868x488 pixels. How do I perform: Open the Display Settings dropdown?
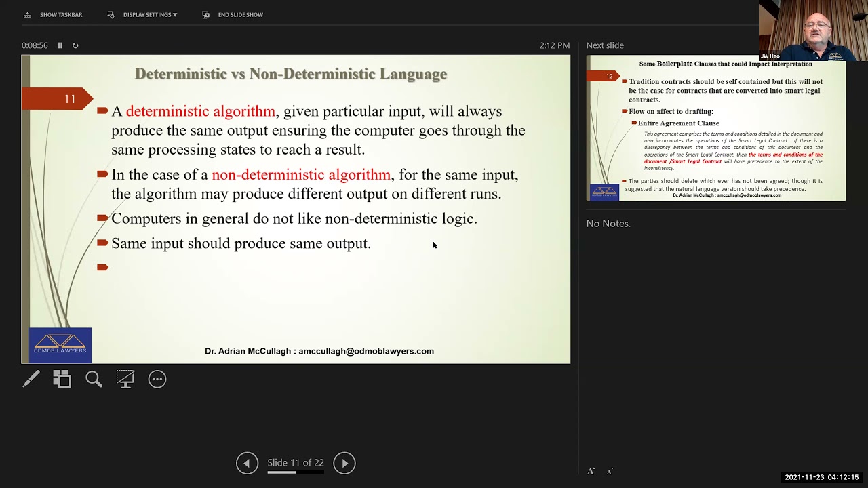coord(142,14)
